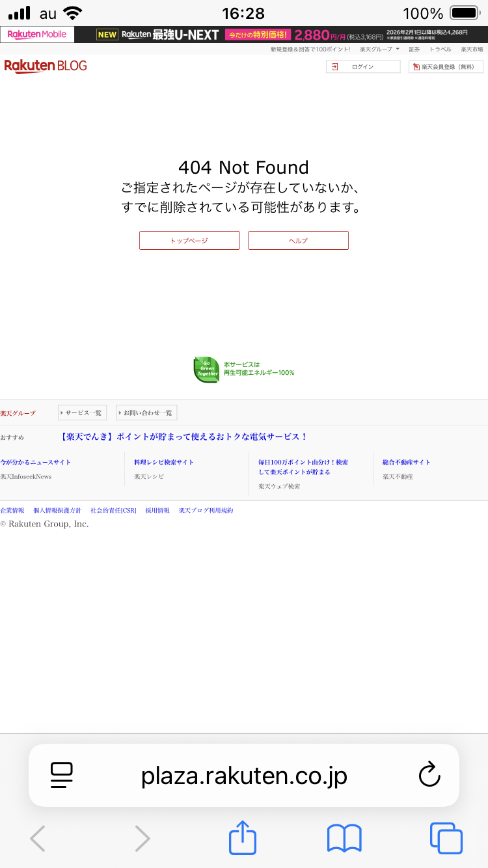
Task: Tap the cellular signal bars icon
Action: 20,13
